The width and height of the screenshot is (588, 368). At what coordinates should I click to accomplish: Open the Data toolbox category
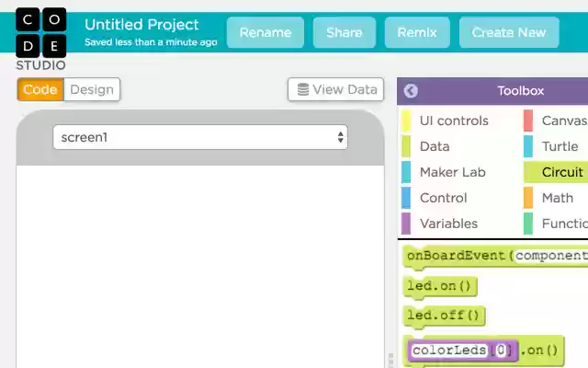pos(435,146)
